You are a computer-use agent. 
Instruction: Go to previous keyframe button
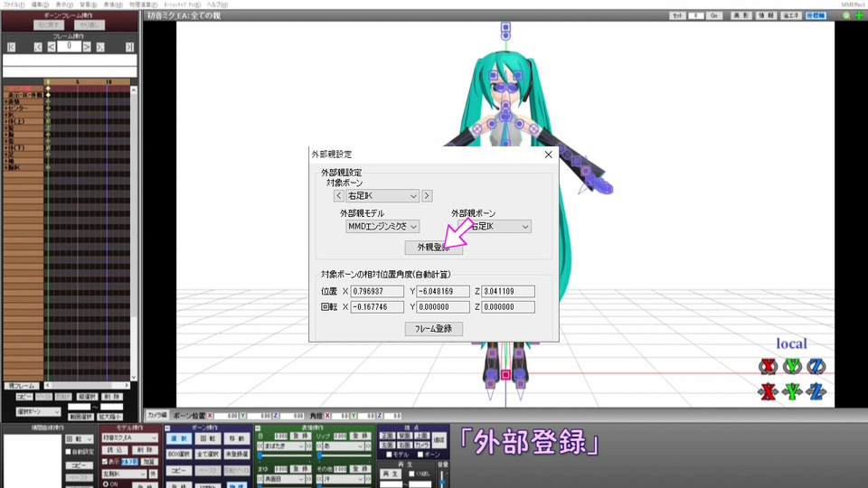[38, 47]
